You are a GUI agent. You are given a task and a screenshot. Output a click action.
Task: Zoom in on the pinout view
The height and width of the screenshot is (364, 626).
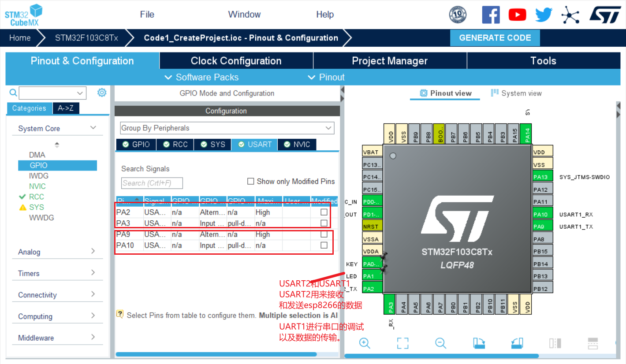pyautogui.click(x=365, y=343)
